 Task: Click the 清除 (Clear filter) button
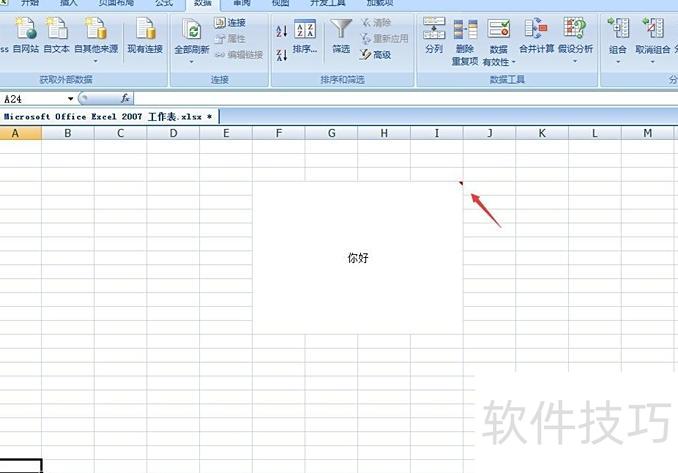click(376, 22)
